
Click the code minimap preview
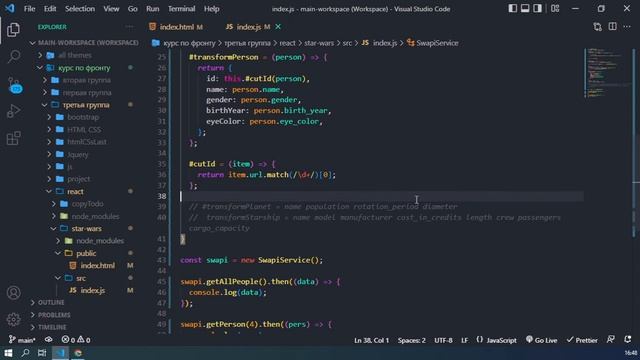607,73
